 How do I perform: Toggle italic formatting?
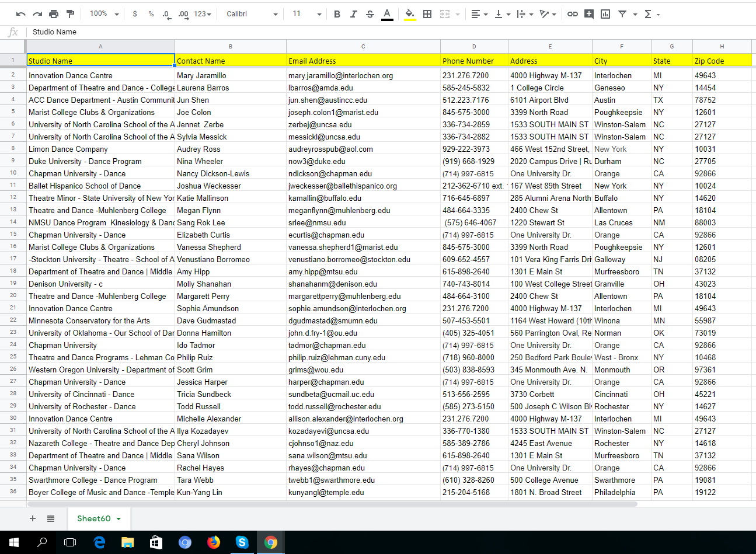[353, 14]
